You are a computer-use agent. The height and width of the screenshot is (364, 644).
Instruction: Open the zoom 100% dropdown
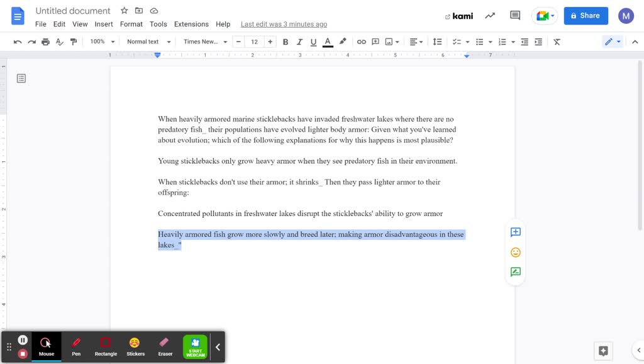pos(103,42)
